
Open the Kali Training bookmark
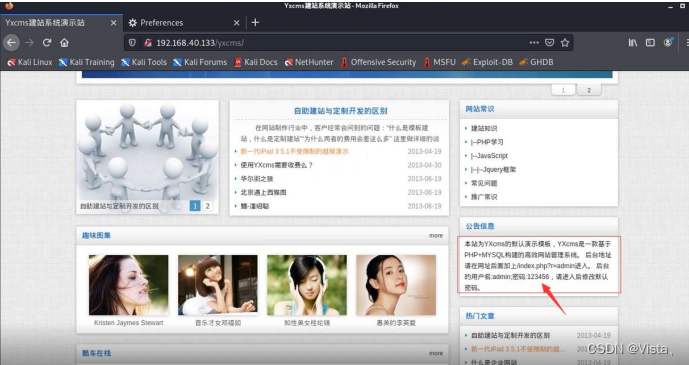point(87,62)
